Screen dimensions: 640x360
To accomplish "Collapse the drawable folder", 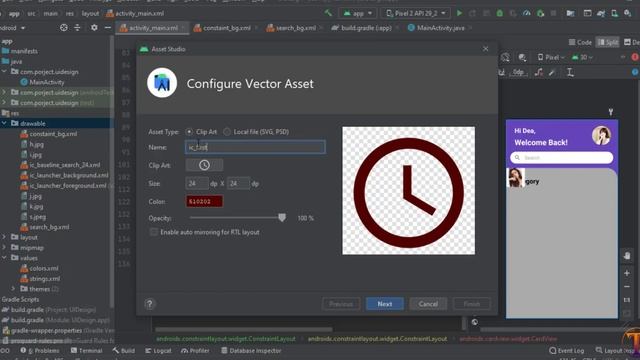I will [x=4, y=123].
